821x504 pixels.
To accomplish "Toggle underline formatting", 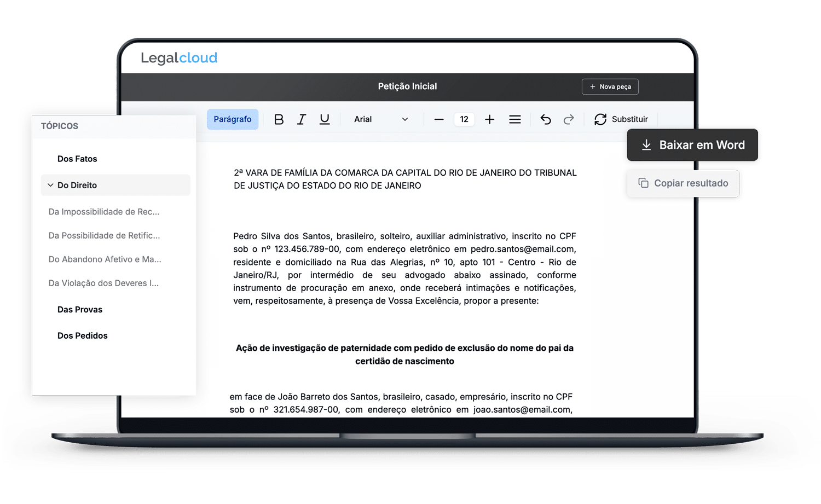I will 325,119.
